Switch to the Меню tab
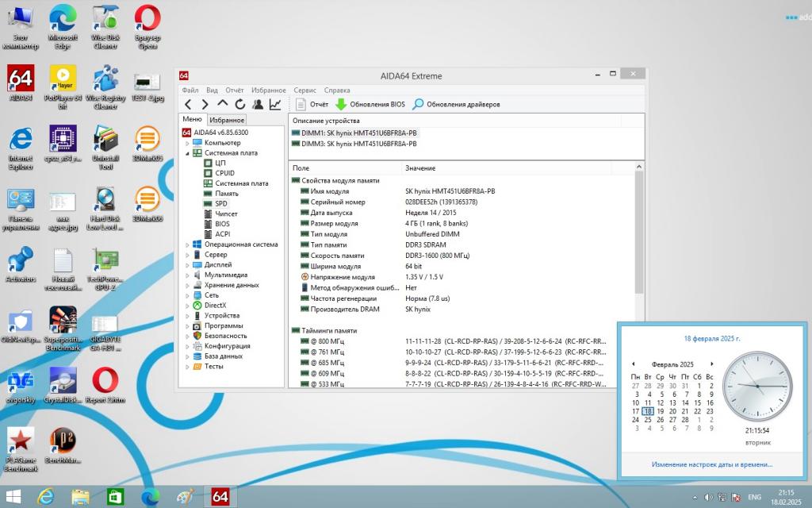 coord(192,119)
